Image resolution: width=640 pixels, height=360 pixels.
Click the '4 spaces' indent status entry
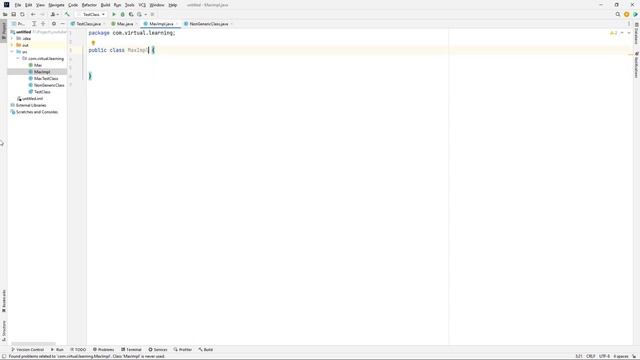(x=620, y=356)
